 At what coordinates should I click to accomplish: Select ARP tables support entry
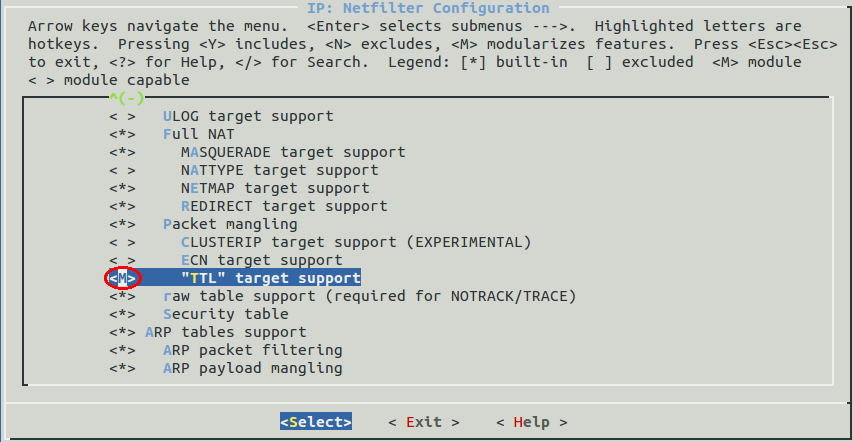[x=226, y=332]
